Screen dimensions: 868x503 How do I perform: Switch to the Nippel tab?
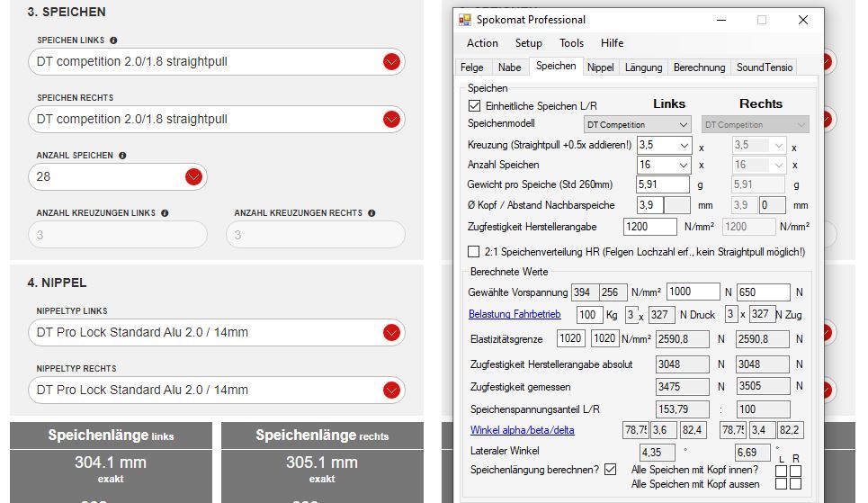pyautogui.click(x=601, y=67)
